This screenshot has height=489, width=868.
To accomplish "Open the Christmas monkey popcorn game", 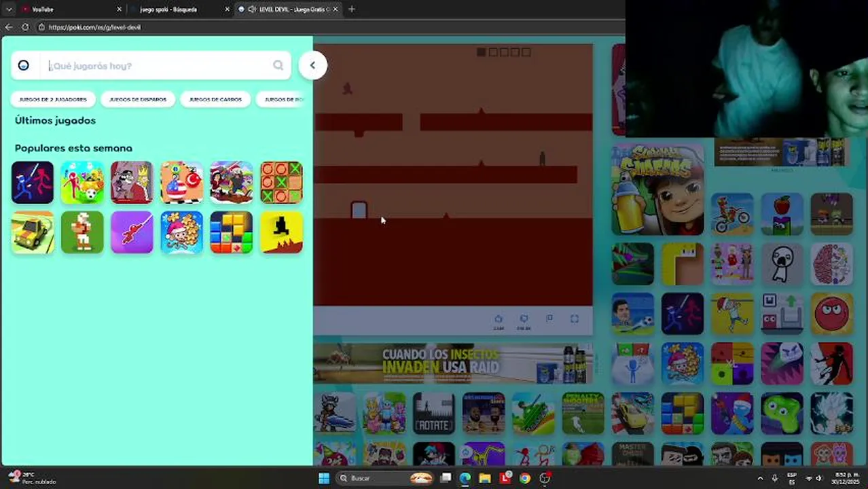I will click(181, 232).
